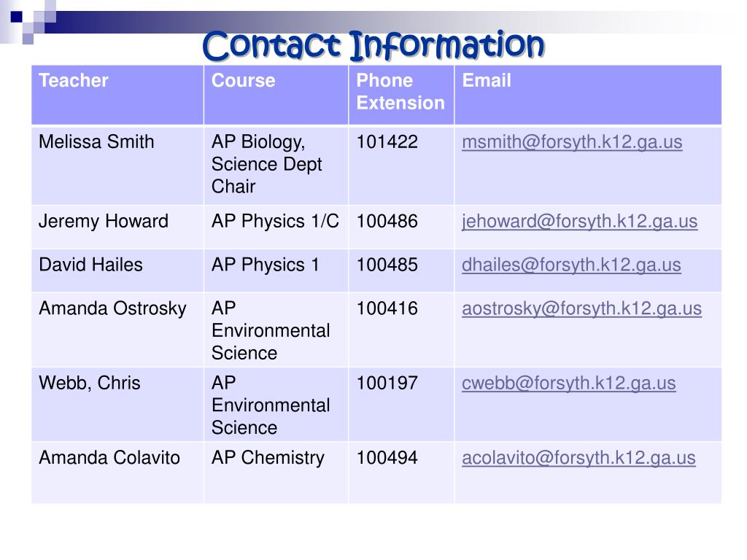Image resolution: width=747 pixels, height=560 pixels.
Task: Open David Hailes' email link
Action: point(571,265)
